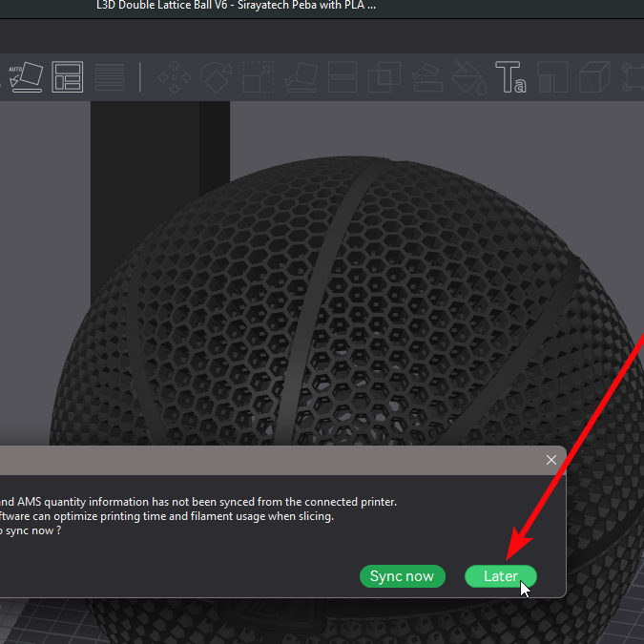Select the Supports Painting tool
Screen dimensions: 644x644
pos(426,77)
